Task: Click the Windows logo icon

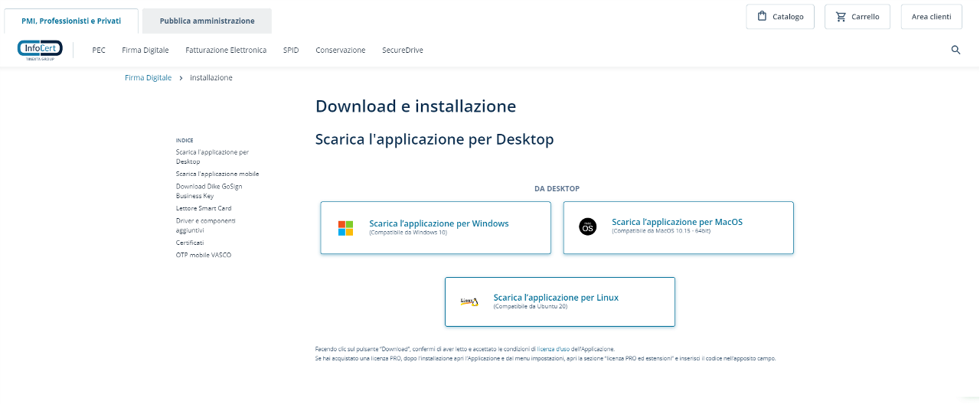Action: (x=346, y=228)
